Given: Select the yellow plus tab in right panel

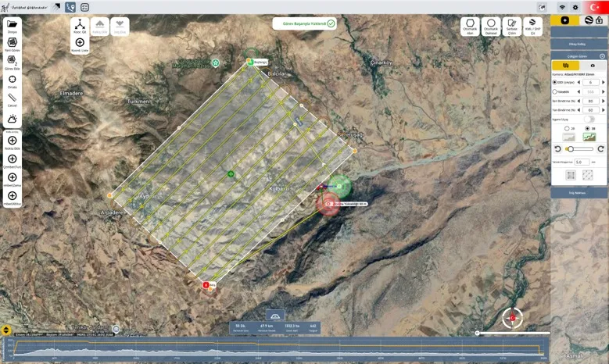Looking at the screenshot, I should 564,20.
